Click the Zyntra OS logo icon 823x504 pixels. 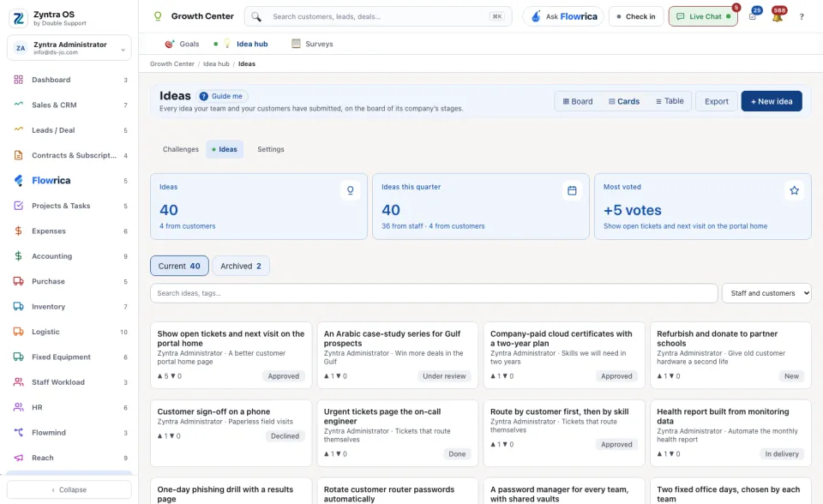(x=18, y=18)
